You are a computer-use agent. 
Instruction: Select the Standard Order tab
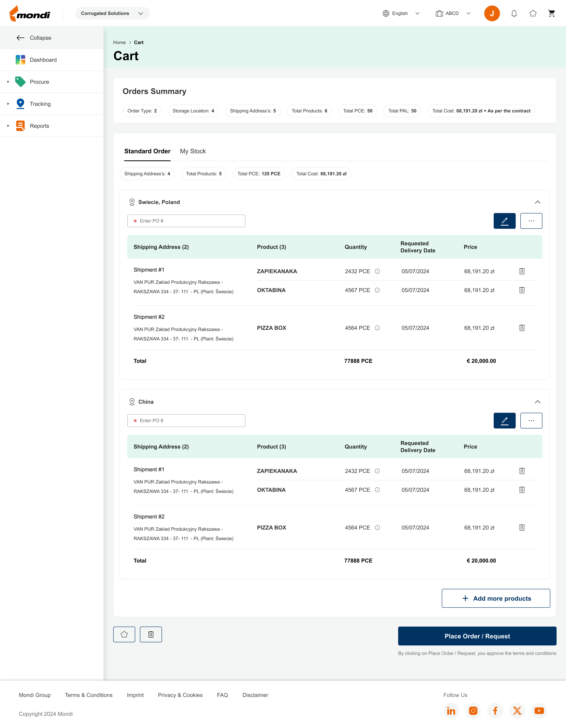(147, 151)
